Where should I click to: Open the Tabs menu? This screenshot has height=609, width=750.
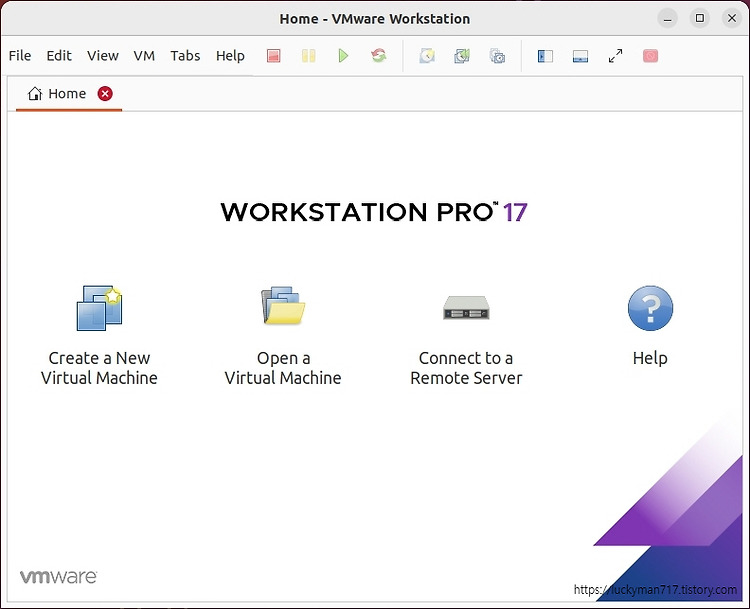[x=185, y=56]
